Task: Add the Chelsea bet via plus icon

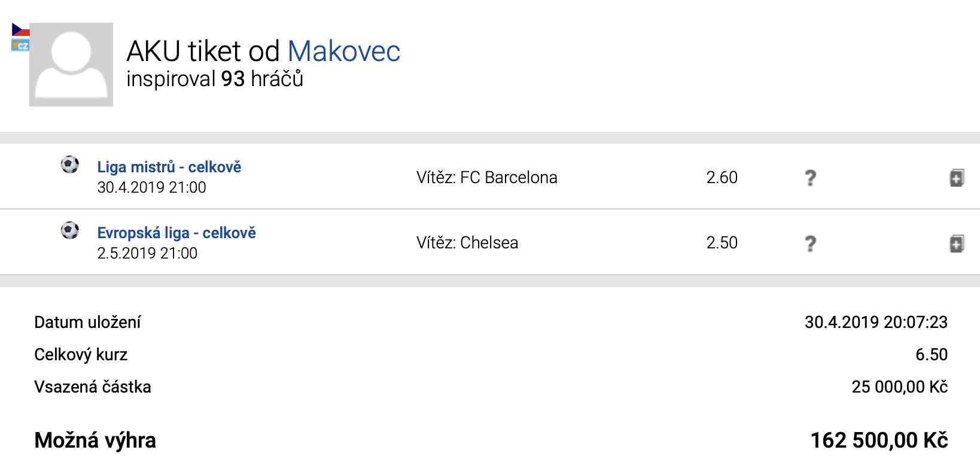Action: (957, 244)
